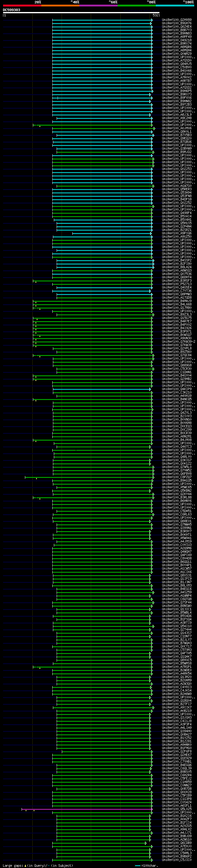Viewport: 197px width, 868px height.
Task: Open hit UniRef100_Q6CDB9
Action: coord(177,843)
